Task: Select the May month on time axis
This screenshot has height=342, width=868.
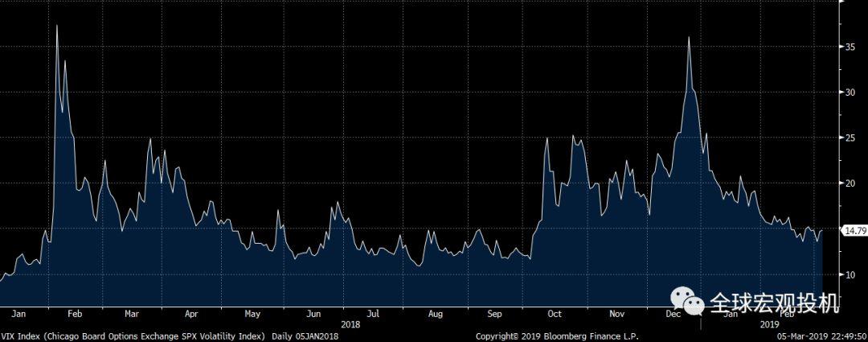Action: [x=252, y=313]
